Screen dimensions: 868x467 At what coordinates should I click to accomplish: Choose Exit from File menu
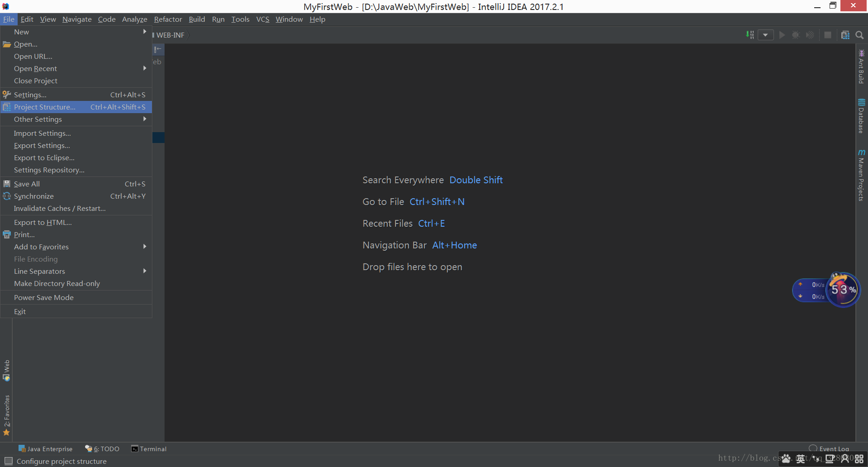pos(76,311)
